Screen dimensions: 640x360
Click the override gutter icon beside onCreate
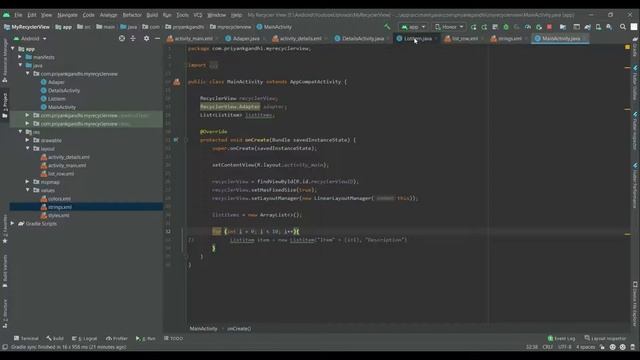176,140
